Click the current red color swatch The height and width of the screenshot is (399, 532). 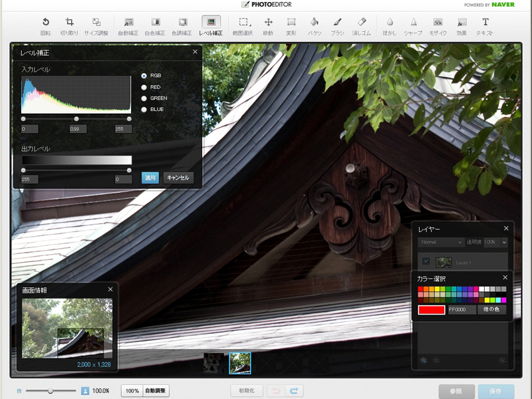(x=431, y=309)
